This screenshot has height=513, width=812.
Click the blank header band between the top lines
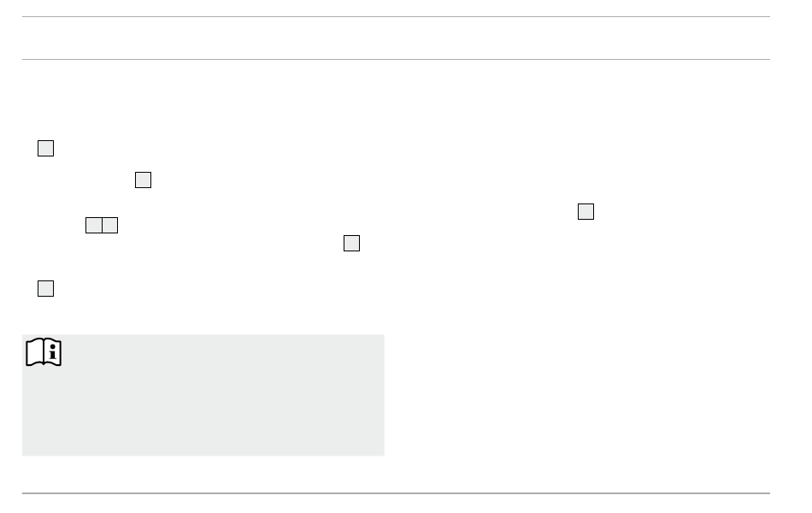(396, 38)
